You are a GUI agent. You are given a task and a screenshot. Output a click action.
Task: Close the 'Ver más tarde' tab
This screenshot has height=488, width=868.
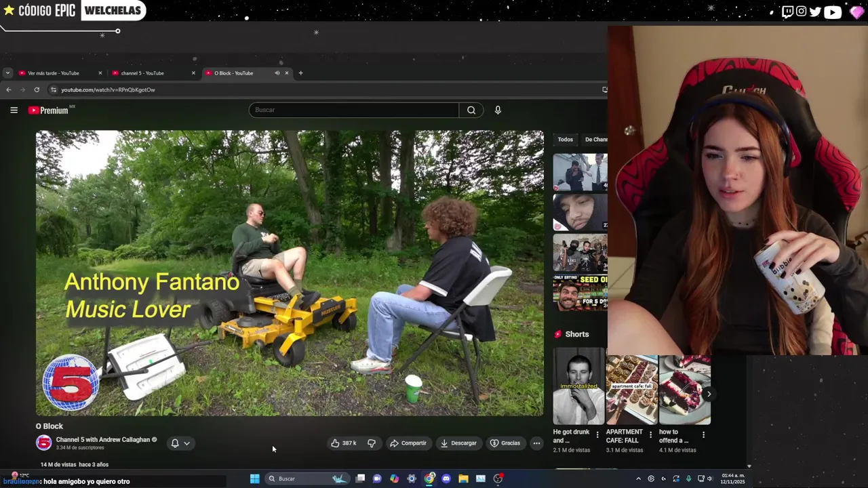click(100, 73)
